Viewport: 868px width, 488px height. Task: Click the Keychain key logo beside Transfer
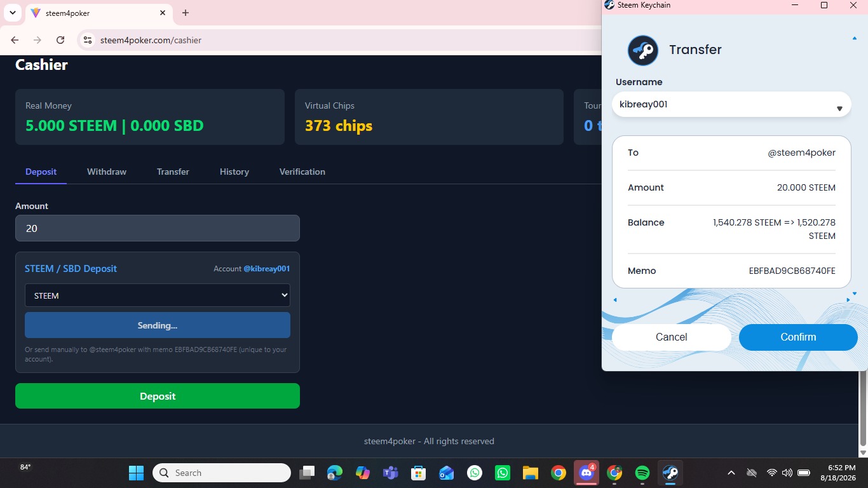click(x=643, y=50)
